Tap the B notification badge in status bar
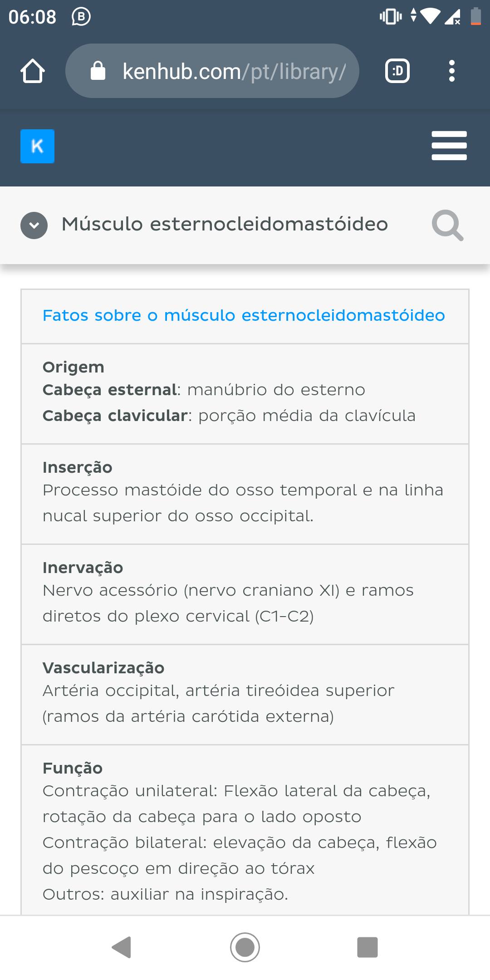The width and height of the screenshot is (490, 980). coord(81,16)
